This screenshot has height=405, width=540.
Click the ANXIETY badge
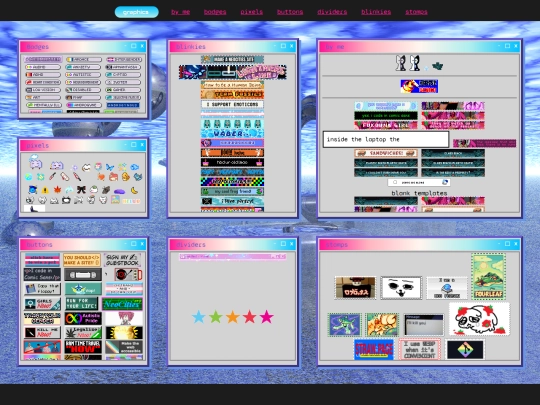coord(83,67)
